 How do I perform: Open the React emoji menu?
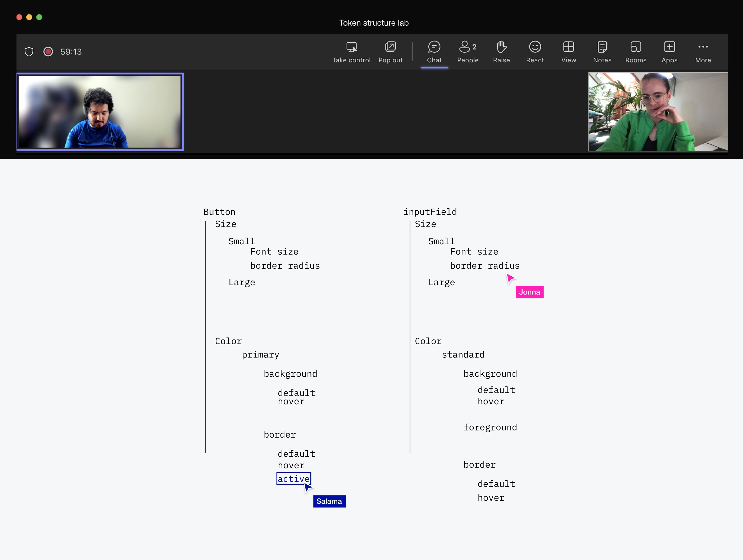[x=535, y=52]
